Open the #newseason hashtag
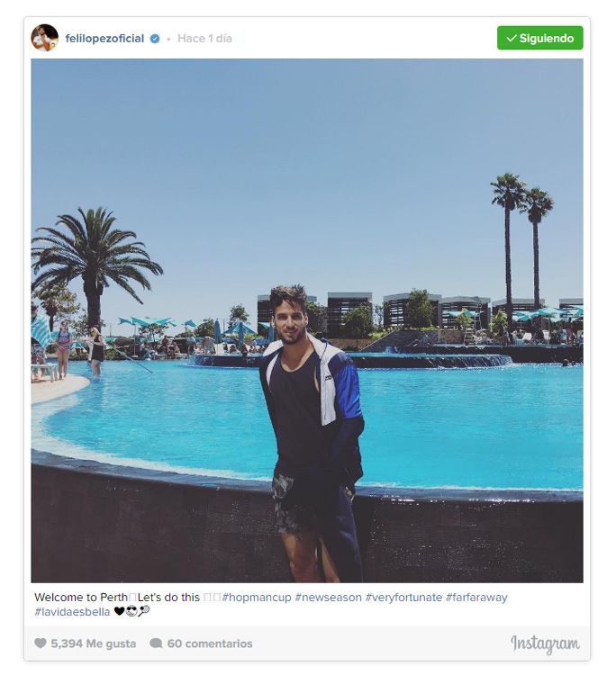The width and height of the screenshot is (616, 675). pyautogui.click(x=328, y=598)
